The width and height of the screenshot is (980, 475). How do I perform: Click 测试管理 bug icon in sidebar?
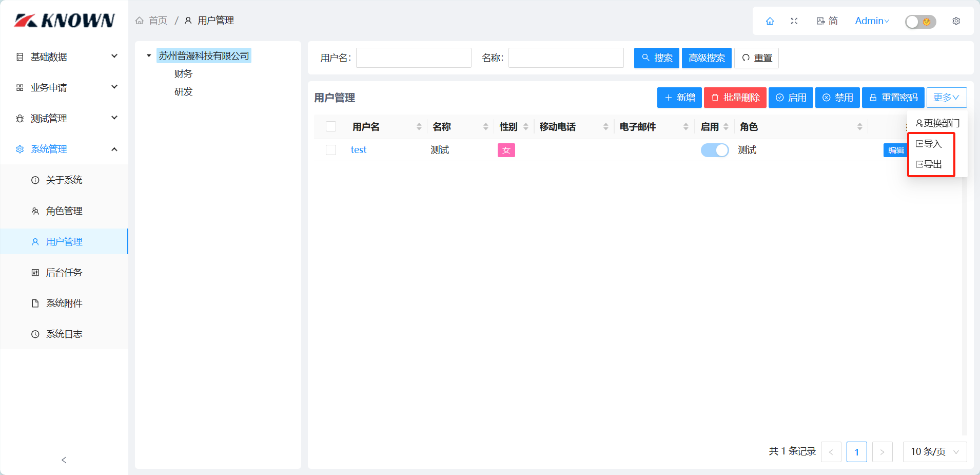pyautogui.click(x=20, y=119)
